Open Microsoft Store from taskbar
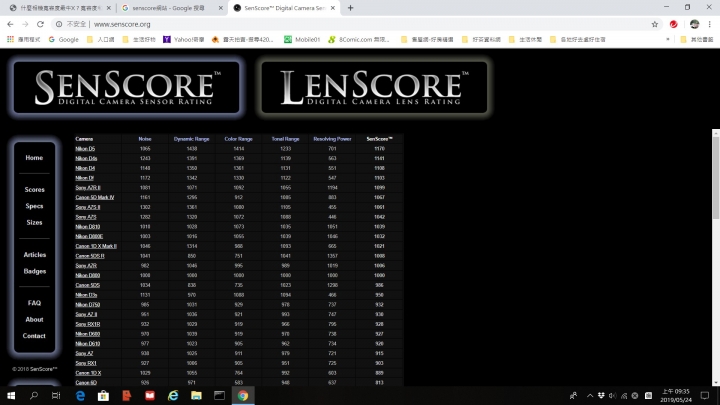The height and width of the screenshot is (405, 720). tap(103, 395)
